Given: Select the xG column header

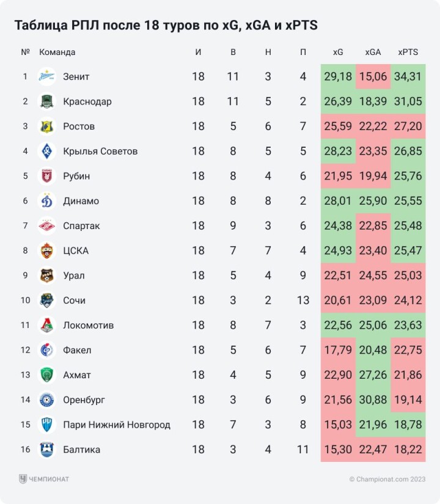Looking at the screenshot, I should 338,52.
